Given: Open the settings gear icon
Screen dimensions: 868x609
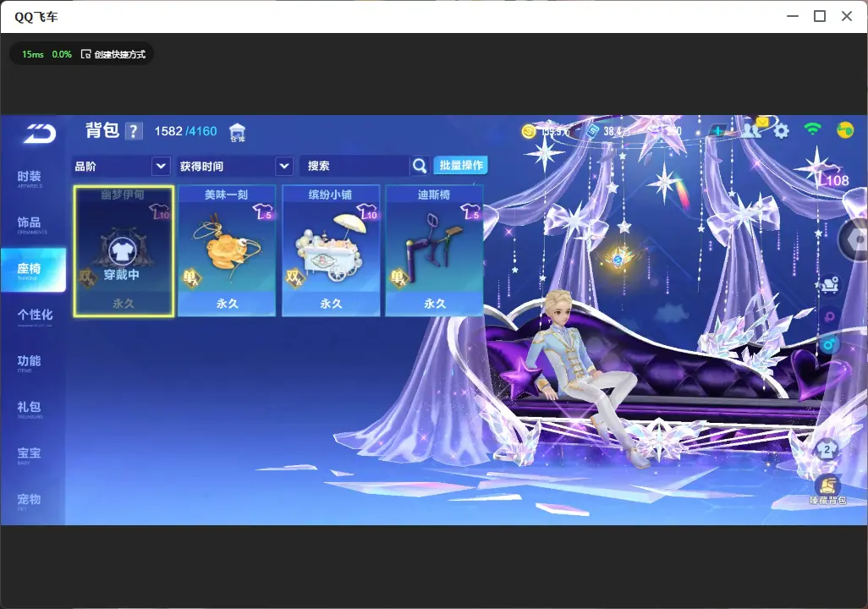Looking at the screenshot, I should (x=781, y=131).
